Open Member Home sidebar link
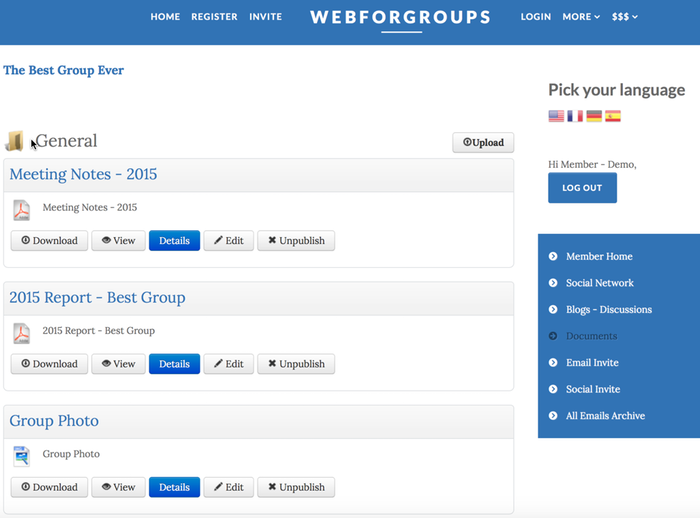700x518 pixels. (599, 256)
